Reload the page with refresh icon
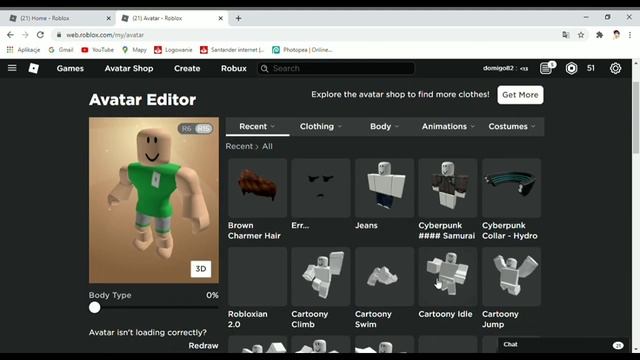640x360 pixels. 40,35
